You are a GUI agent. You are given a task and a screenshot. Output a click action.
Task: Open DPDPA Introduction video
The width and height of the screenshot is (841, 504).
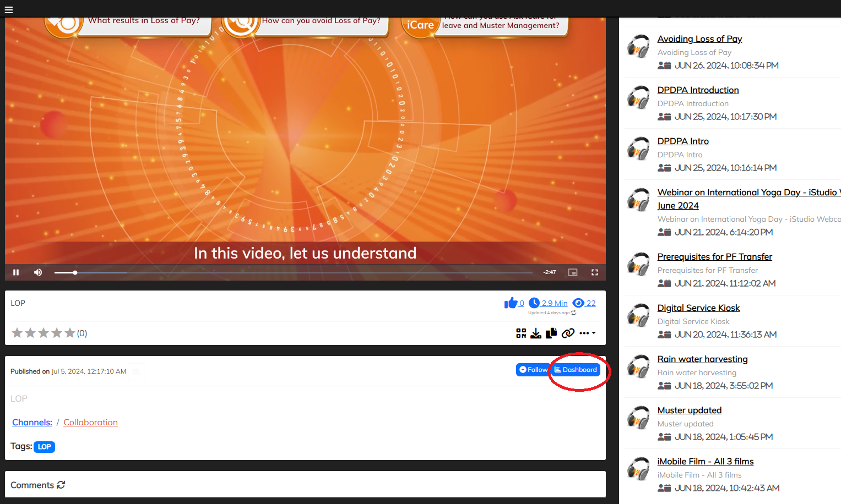tap(698, 90)
